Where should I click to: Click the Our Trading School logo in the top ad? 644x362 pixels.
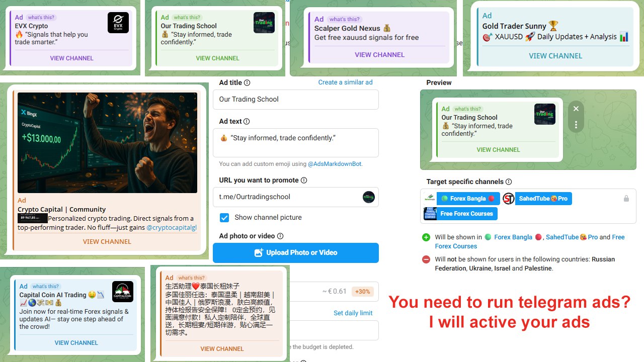pyautogui.click(x=264, y=23)
